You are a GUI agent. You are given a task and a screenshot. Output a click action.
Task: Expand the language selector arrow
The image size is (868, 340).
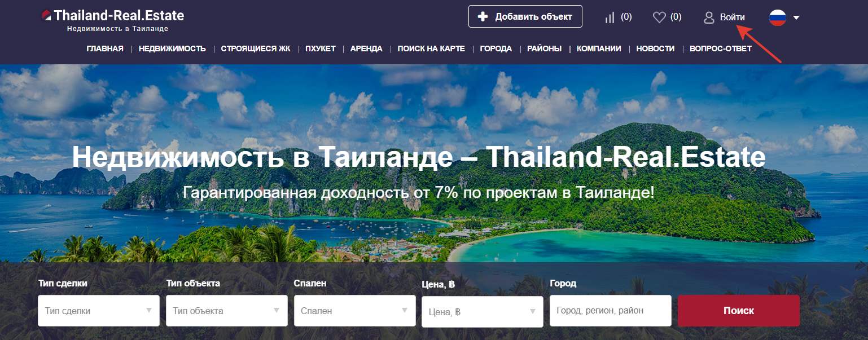pyautogui.click(x=796, y=17)
